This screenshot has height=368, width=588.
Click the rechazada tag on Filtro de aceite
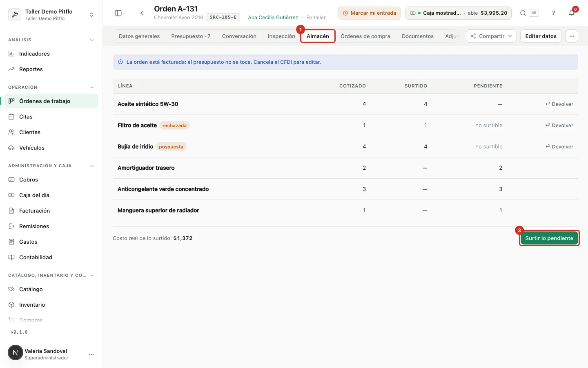tap(174, 126)
